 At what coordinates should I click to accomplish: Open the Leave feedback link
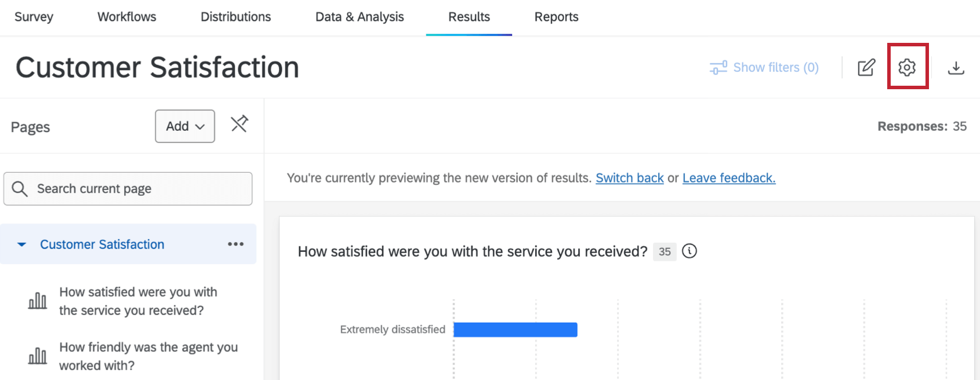(x=728, y=178)
